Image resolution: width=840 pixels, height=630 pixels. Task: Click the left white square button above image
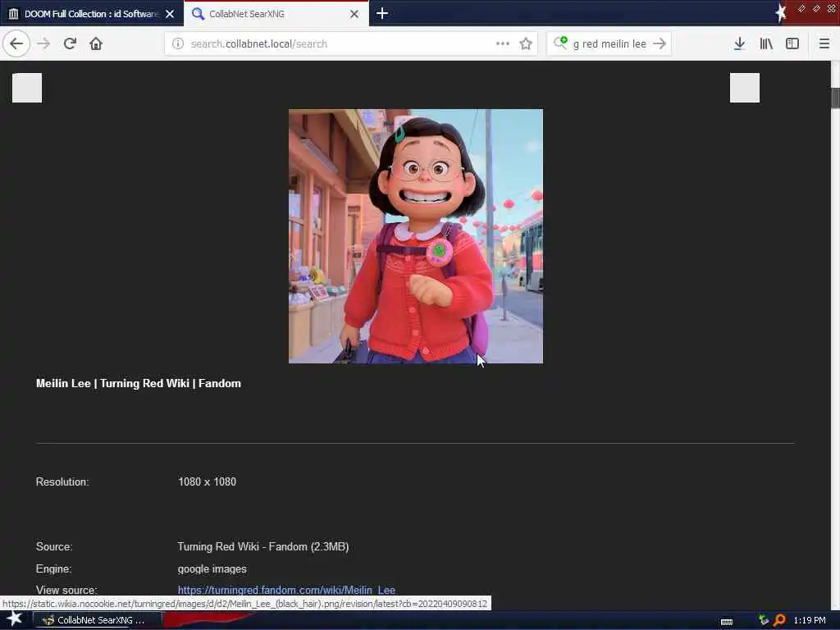pyautogui.click(x=27, y=87)
